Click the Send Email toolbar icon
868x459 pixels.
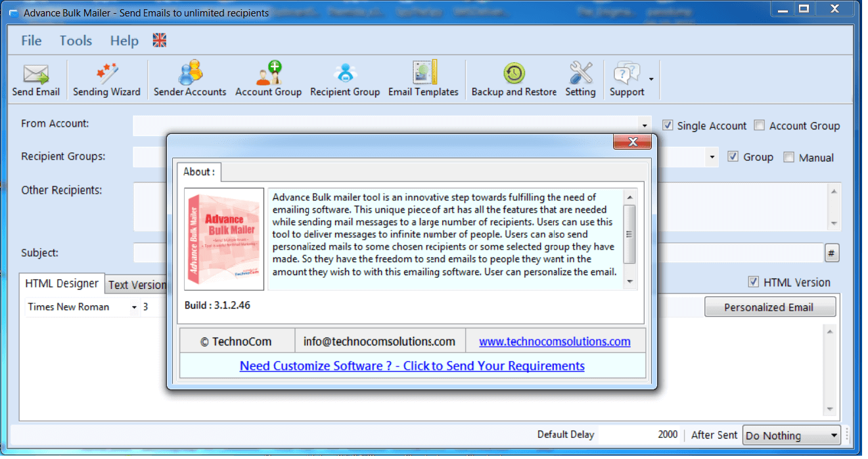[x=35, y=79]
